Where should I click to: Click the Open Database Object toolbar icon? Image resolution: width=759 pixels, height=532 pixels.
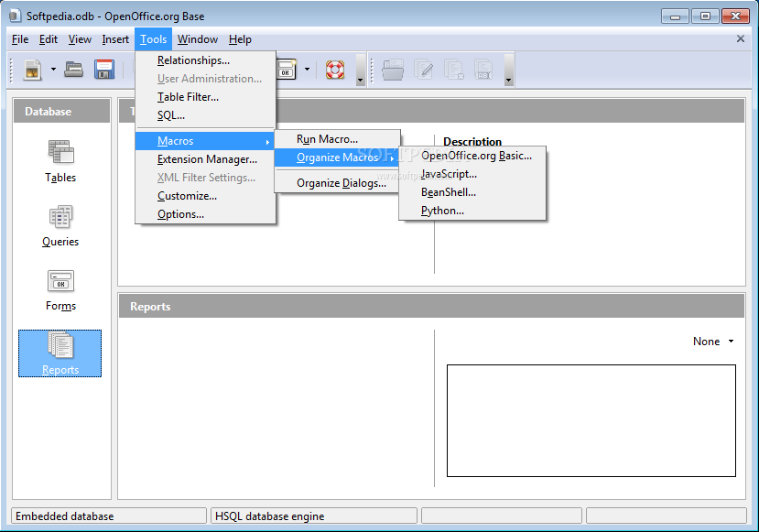point(393,70)
